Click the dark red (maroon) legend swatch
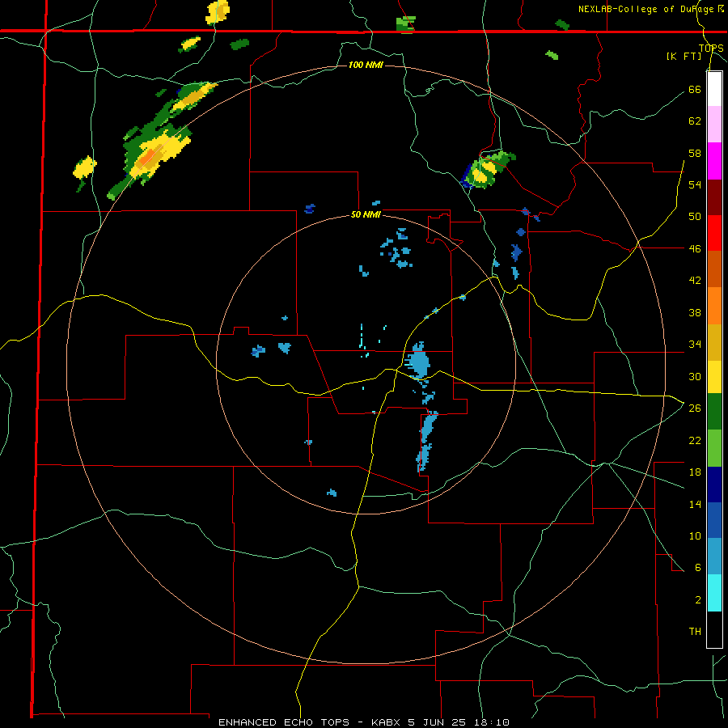This screenshot has height=728, width=728. click(x=714, y=198)
